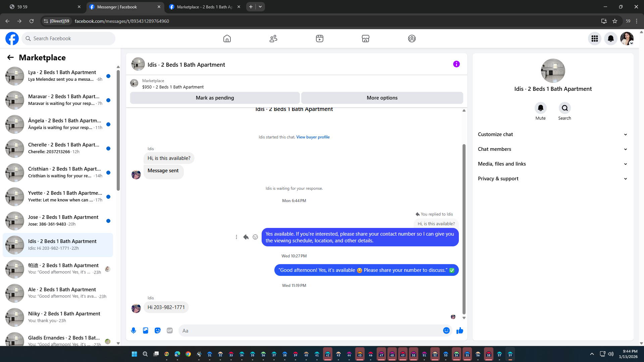Open the View buyer profile link

click(313, 137)
